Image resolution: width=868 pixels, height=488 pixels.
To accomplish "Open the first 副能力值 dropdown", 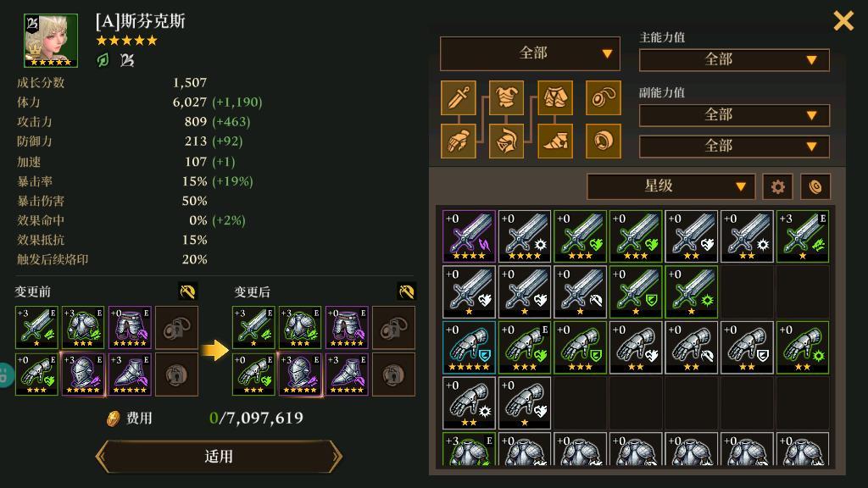I will point(734,115).
